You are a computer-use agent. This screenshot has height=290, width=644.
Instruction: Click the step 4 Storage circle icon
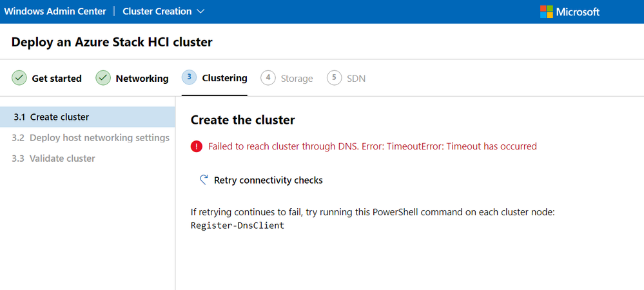pyautogui.click(x=268, y=77)
